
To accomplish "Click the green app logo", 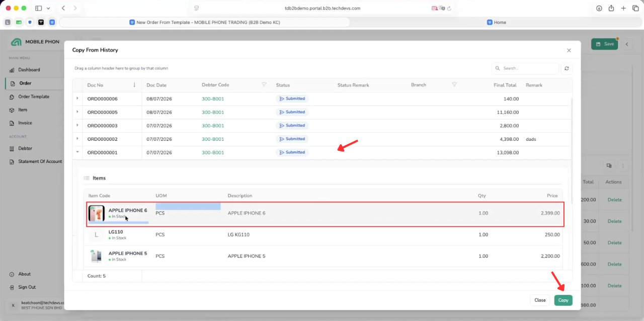I will pos(16,42).
